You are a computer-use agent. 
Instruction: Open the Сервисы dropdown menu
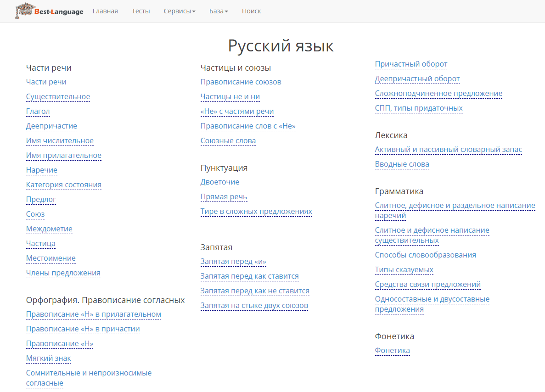click(x=179, y=11)
